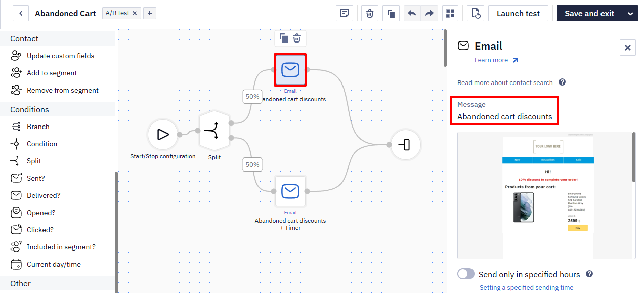This screenshot has width=644, height=293.
Task: Click the email preview scrollbar
Action: pyautogui.click(x=634, y=157)
